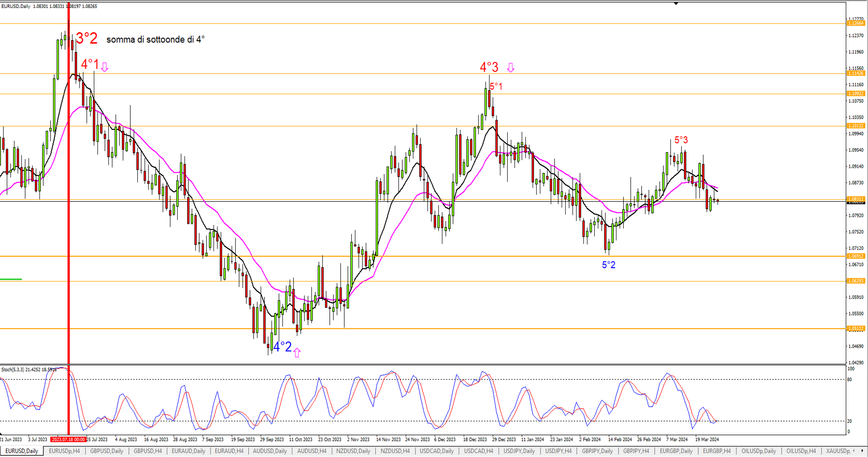Click the 14 Nov 2023 time axis label
The height and width of the screenshot is (457, 868).
click(388, 440)
